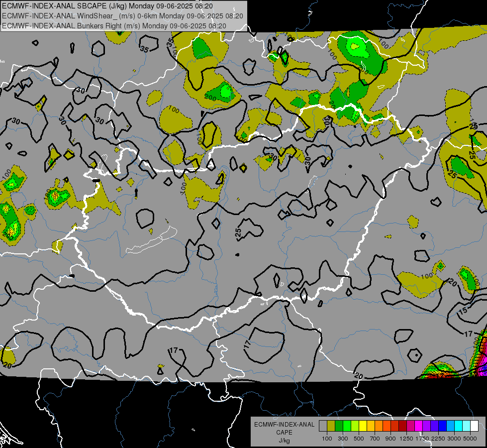Screen dimensions: 487x448
Task: Pick the yellow-green swatch left of 500
Action: click(x=355, y=426)
